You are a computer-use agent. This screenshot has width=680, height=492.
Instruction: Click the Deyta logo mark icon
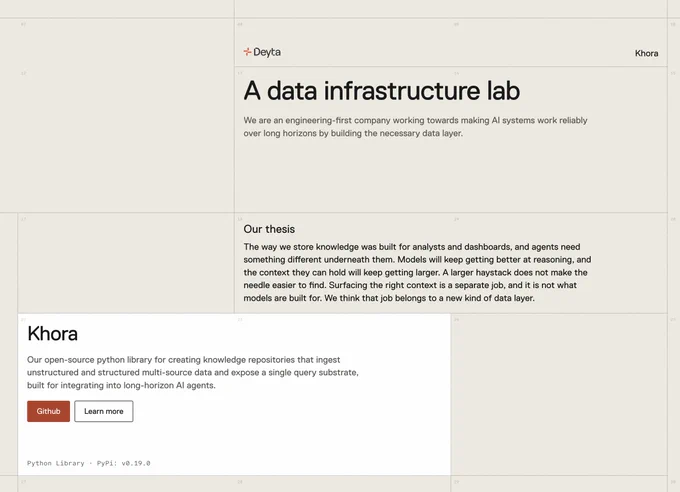[247, 52]
